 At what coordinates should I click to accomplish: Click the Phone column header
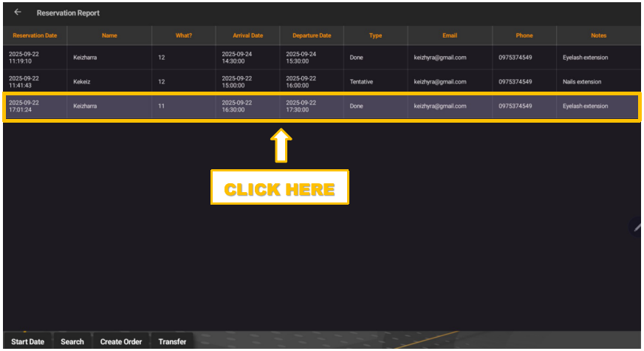click(524, 35)
